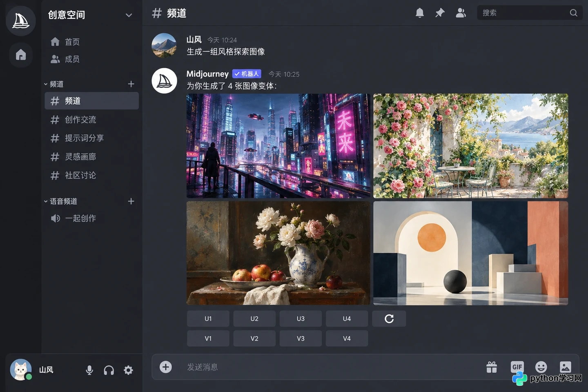Click the plus attach button in message bar

(x=166, y=367)
